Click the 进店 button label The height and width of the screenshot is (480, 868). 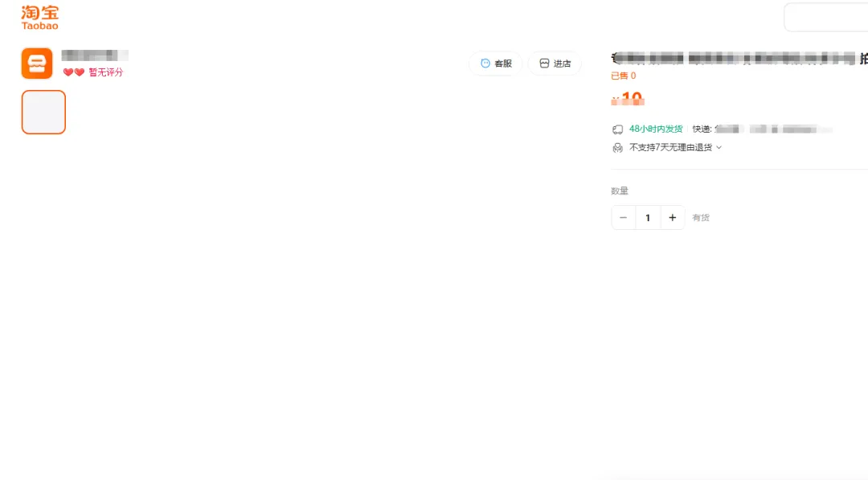[563, 64]
